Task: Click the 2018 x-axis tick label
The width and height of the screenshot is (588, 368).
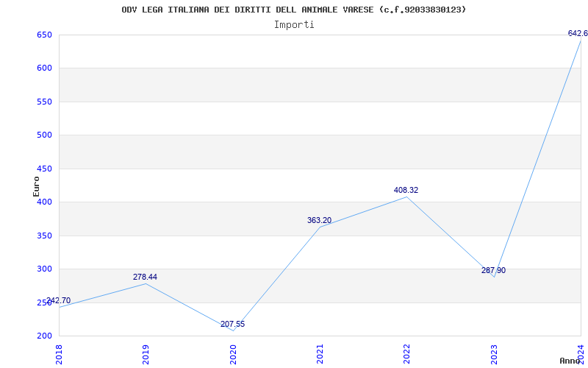Action: [x=59, y=354]
